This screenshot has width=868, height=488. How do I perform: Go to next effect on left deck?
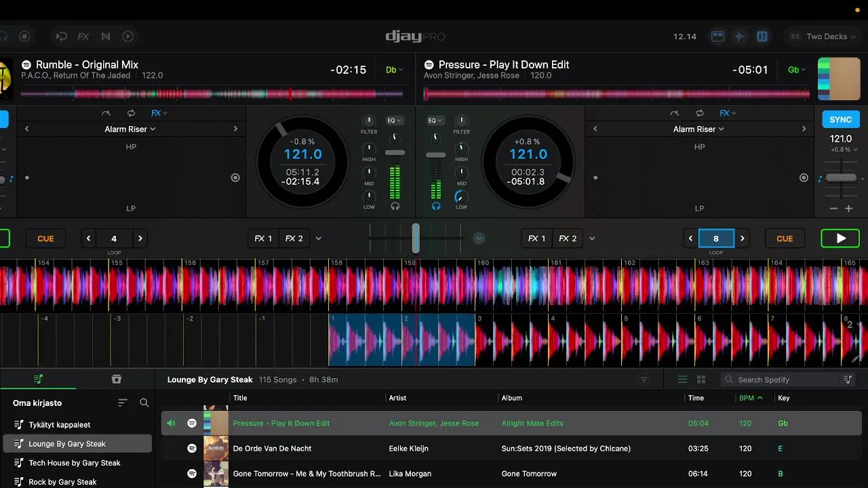pos(235,129)
